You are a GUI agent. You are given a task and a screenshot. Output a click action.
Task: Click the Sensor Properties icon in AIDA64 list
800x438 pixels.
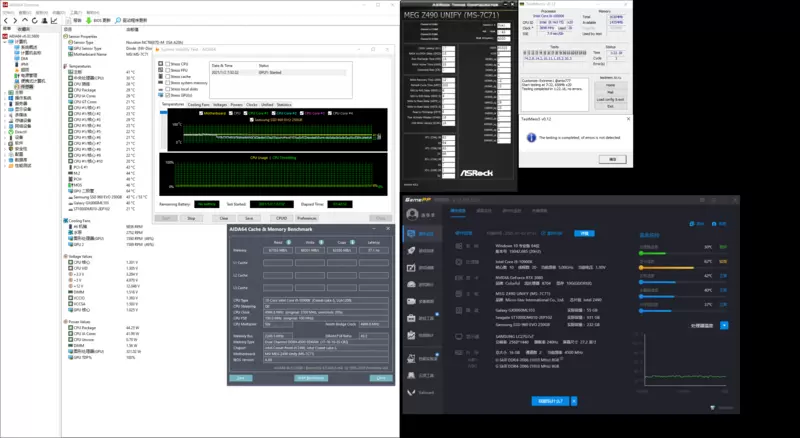[x=66, y=37]
